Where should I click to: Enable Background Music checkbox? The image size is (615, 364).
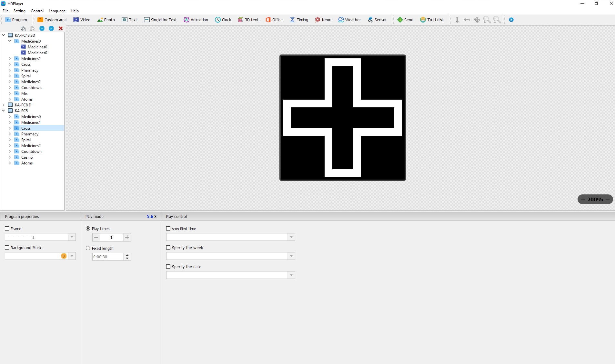(7, 248)
